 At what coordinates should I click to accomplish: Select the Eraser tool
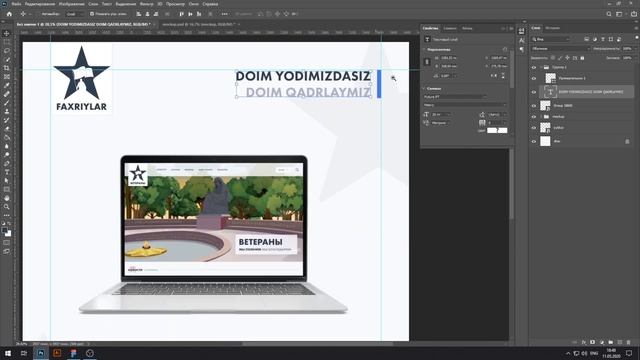[x=7, y=129]
